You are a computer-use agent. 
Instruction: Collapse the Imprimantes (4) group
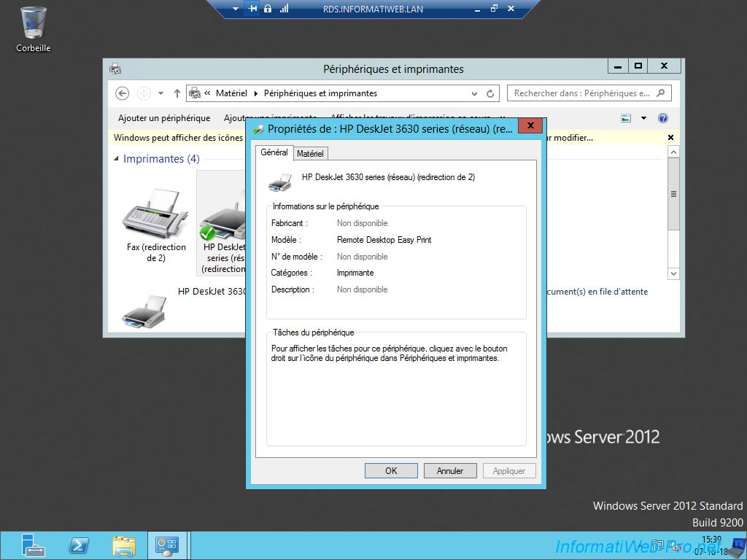pyautogui.click(x=116, y=158)
